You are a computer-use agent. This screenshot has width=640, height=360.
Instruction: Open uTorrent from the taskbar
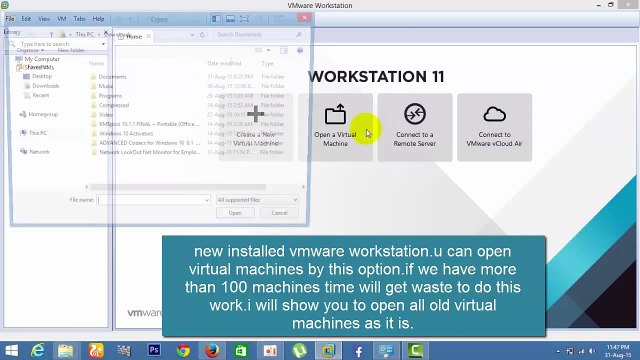click(299, 351)
